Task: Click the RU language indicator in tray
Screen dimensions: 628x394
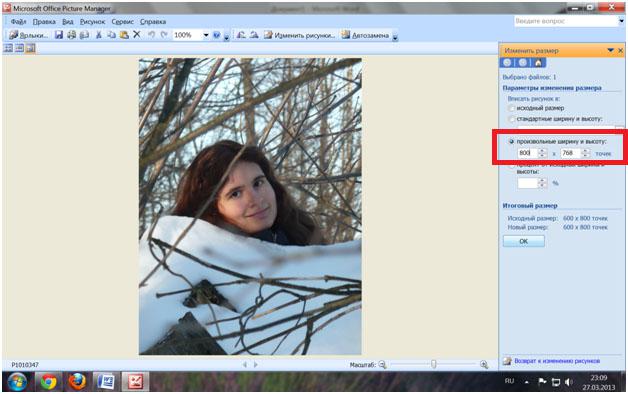Action: [509, 381]
